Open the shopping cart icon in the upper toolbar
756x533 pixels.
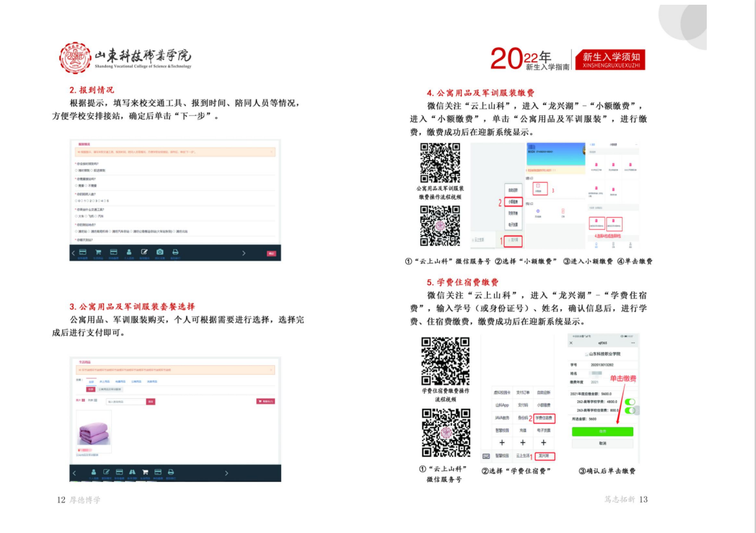98,251
